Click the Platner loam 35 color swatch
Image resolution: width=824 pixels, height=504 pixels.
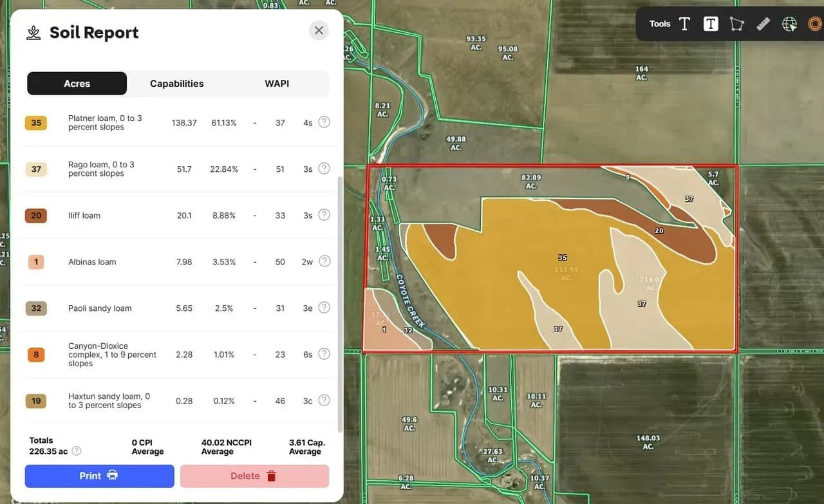click(36, 123)
